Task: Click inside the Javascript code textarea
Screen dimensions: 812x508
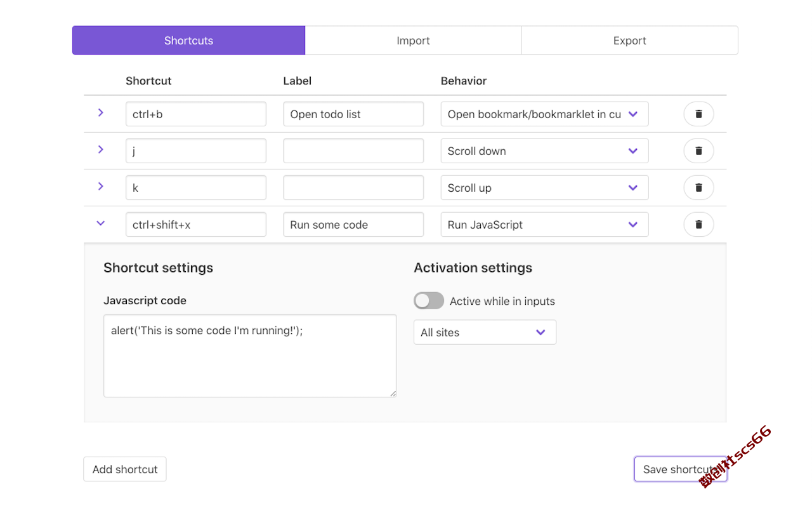Action: [x=250, y=356]
